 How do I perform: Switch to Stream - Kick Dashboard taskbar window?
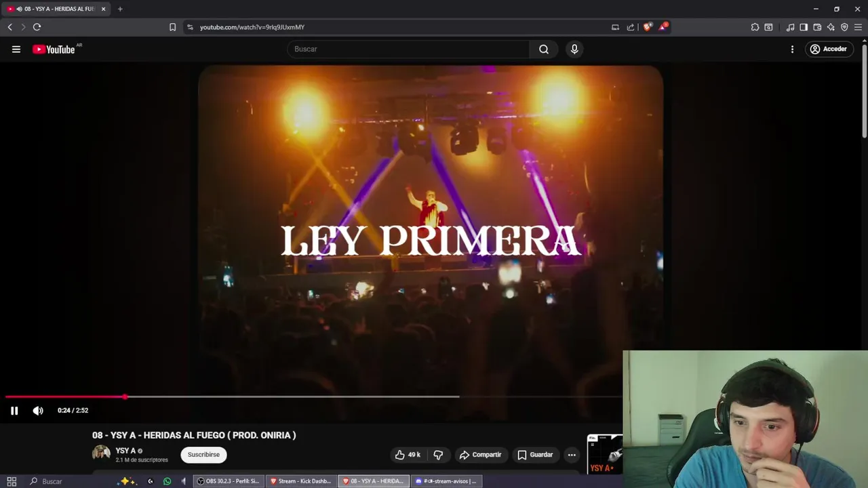click(x=300, y=481)
